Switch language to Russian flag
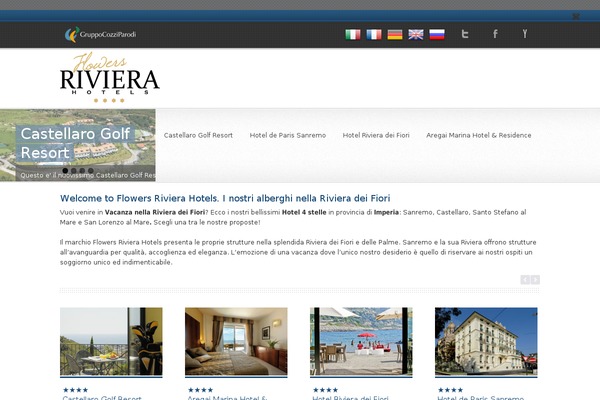The image size is (600, 400). [437, 34]
